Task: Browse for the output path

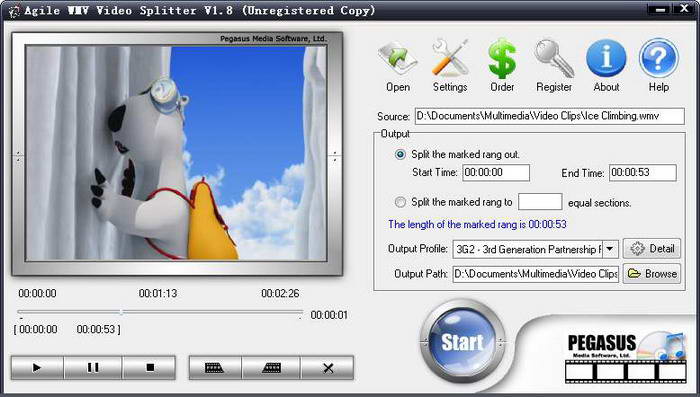Action: tap(652, 273)
